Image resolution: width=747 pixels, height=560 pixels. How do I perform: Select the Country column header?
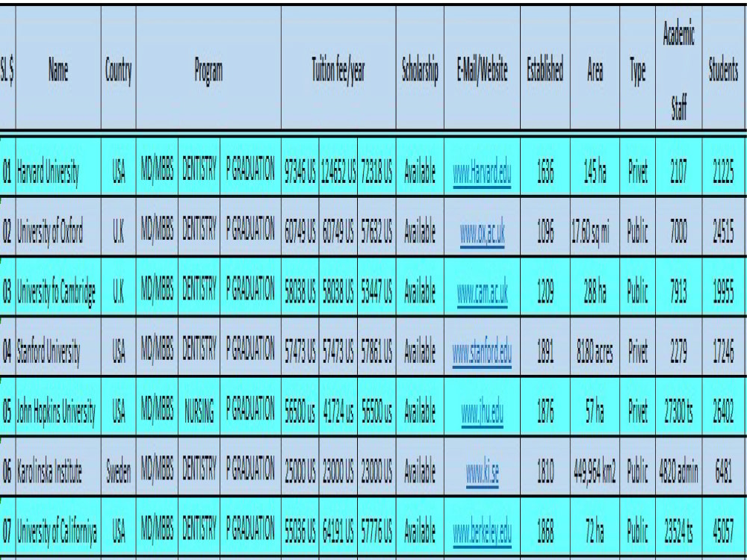click(118, 69)
